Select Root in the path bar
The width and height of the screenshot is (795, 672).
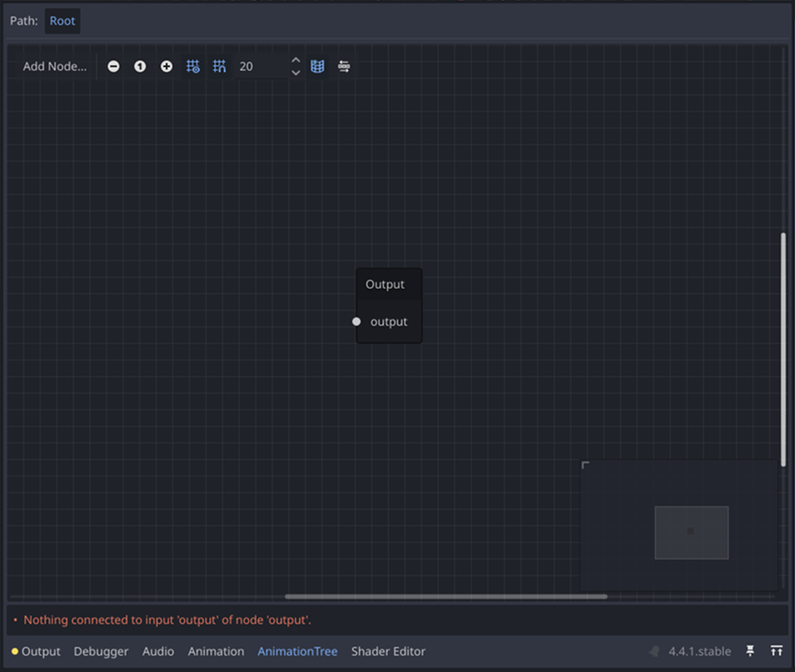click(x=62, y=21)
